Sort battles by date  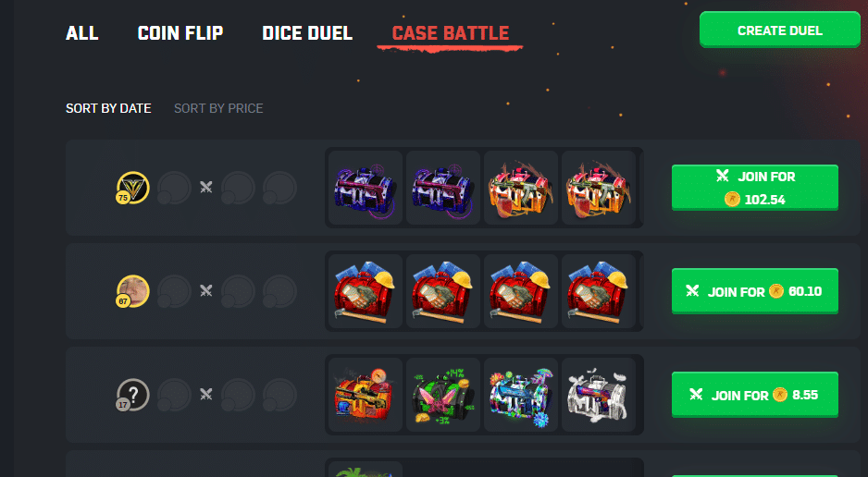(108, 108)
